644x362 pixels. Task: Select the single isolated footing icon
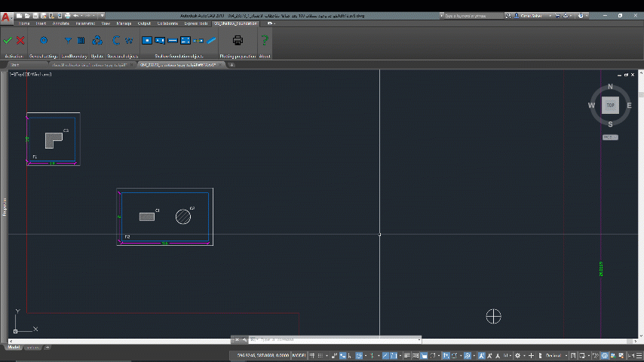(x=147, y=40)
